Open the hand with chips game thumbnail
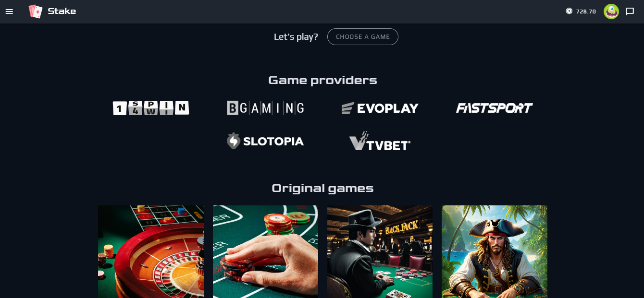Screen dimensions: 644x298 (x=265, y=252)
